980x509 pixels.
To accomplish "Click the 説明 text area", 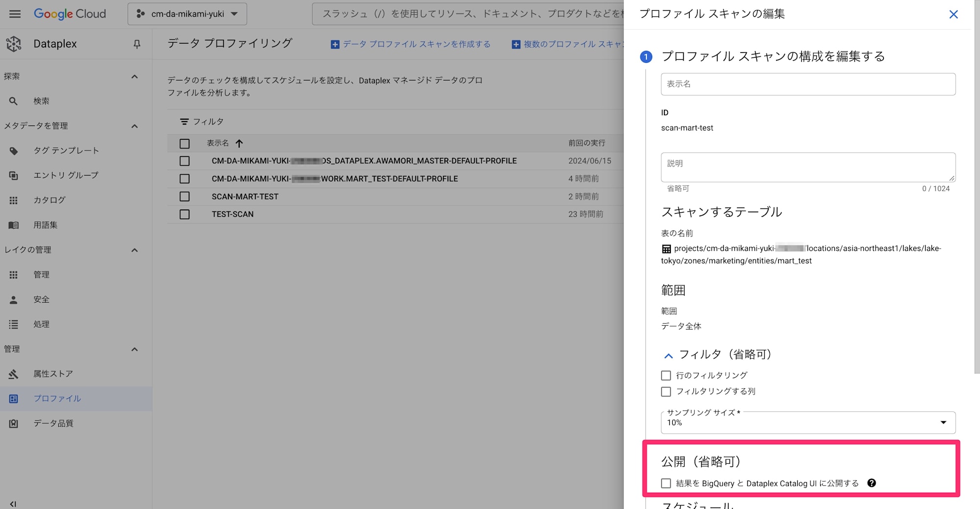I will (808, 167).
